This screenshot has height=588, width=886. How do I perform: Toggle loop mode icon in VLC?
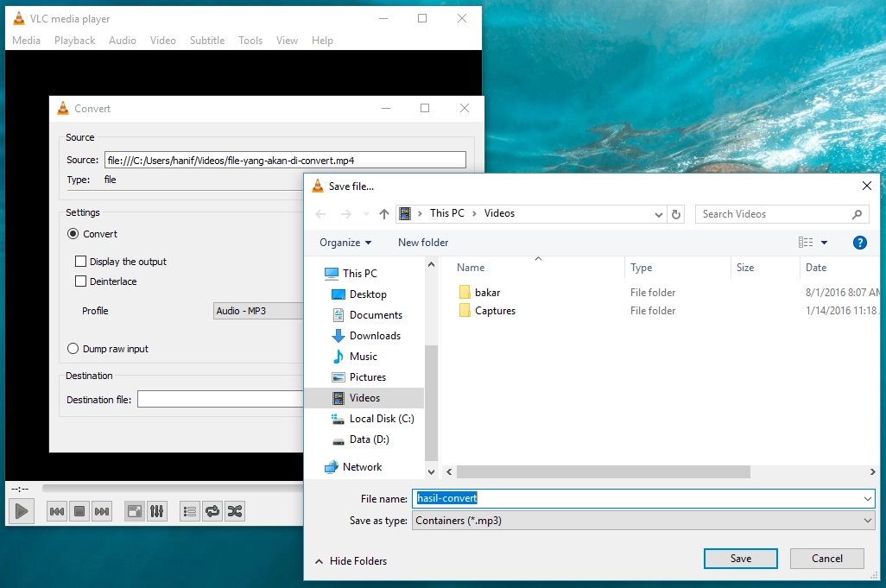212,512
